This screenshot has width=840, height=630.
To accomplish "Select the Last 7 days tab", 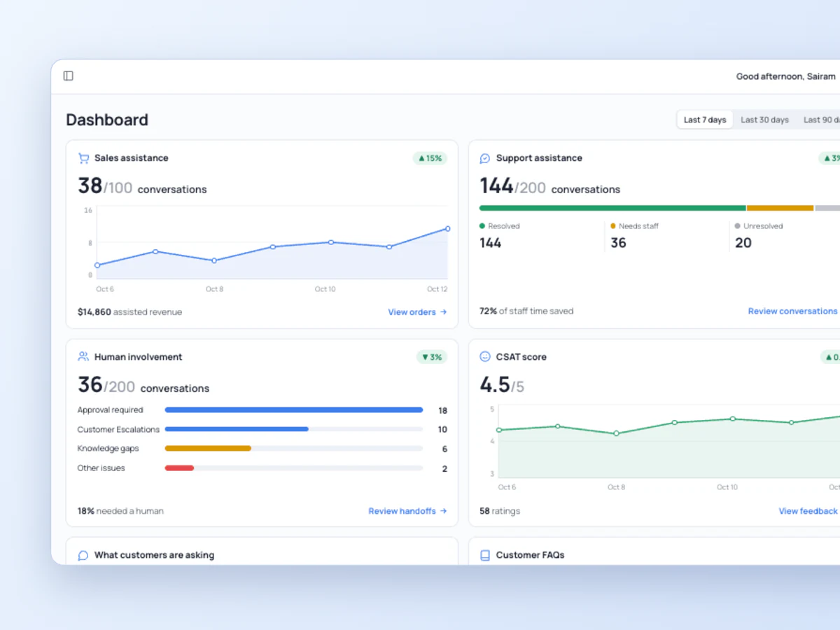I will pos(705,120).
